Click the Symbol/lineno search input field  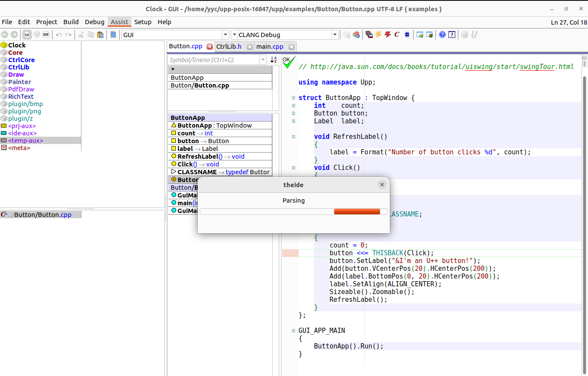213,60
